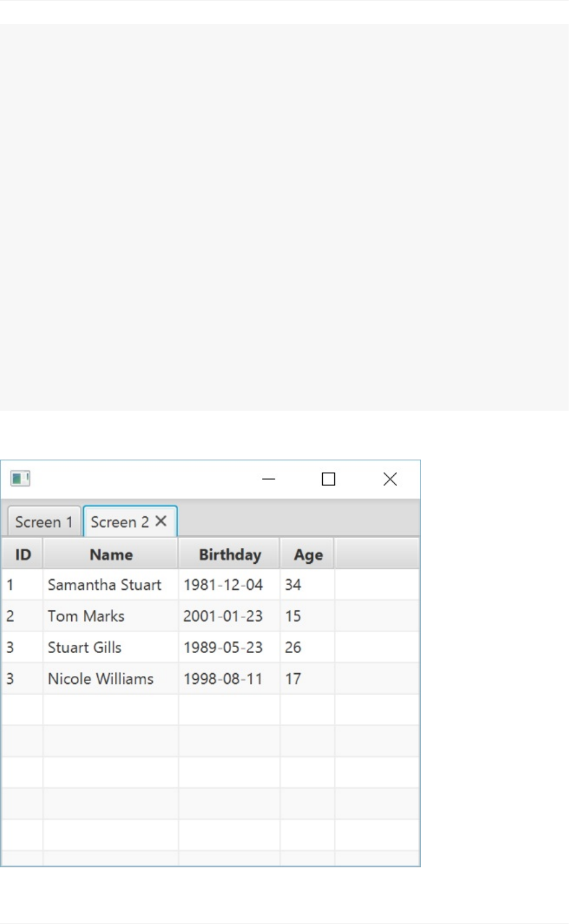Sort table by ID column header
Screen dimensions: 569x924
tap(23, 554)
